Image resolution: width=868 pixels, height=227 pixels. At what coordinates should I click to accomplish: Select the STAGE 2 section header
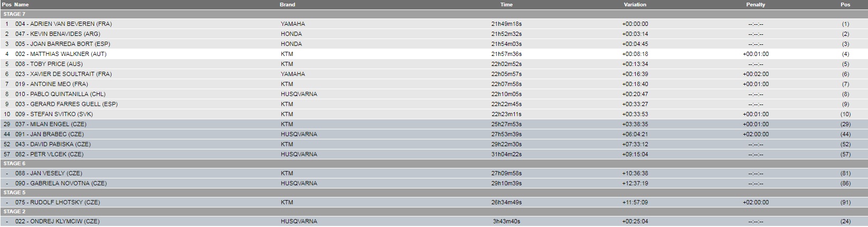[14, 212]
